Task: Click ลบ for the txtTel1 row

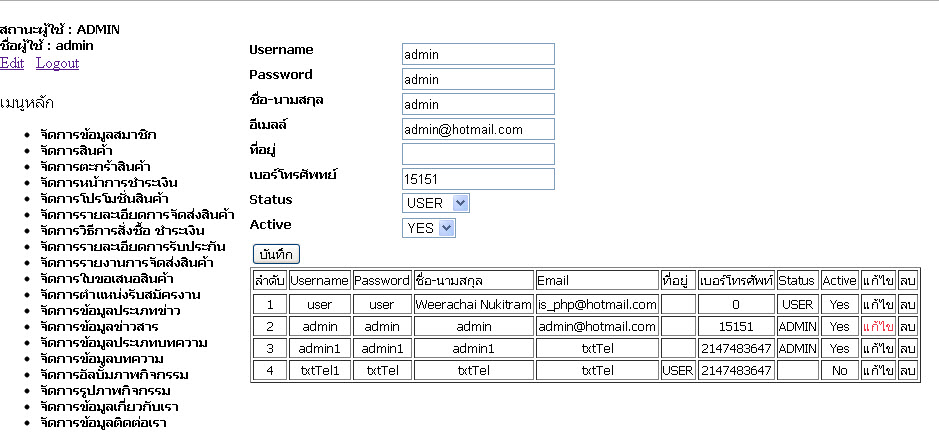Action: tap(907, 370)
